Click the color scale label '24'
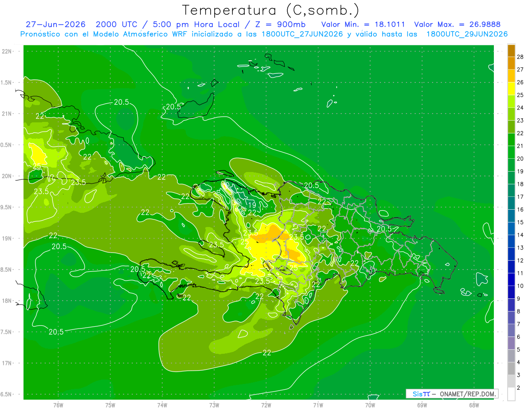The image size is (532, 411). click(520, 108)
